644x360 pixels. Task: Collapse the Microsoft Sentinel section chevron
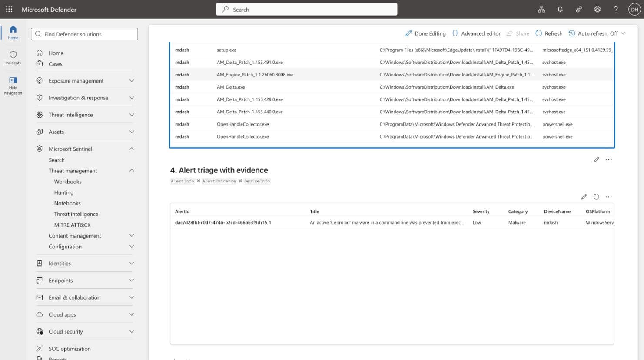[132, 149]
